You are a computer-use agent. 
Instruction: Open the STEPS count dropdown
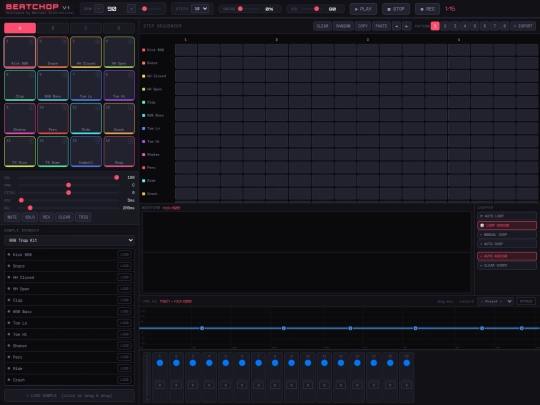(x=200, y=9)
